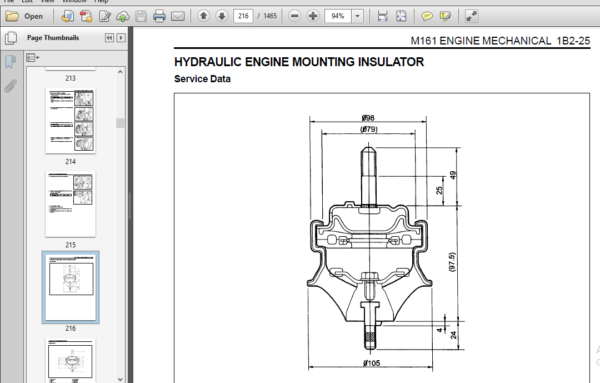
Task: Open the Attachments paperclip panel
Action: point(11,86)
